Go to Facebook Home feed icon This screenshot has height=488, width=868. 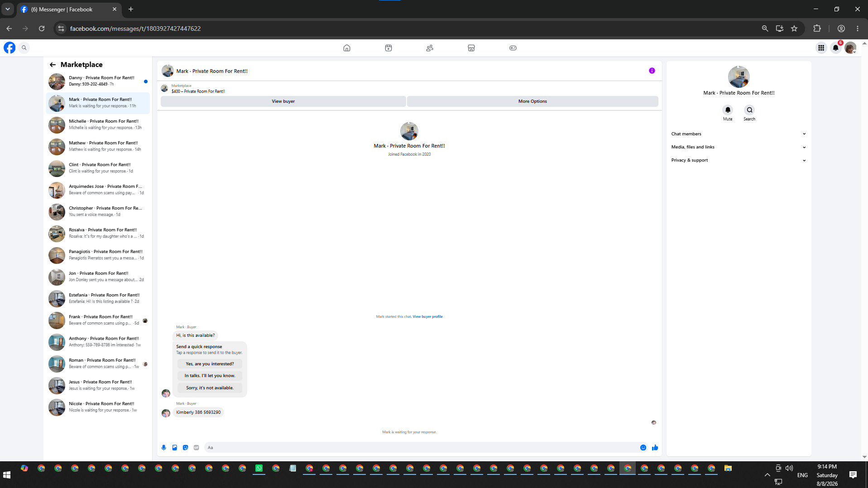[x=347, y=48]
